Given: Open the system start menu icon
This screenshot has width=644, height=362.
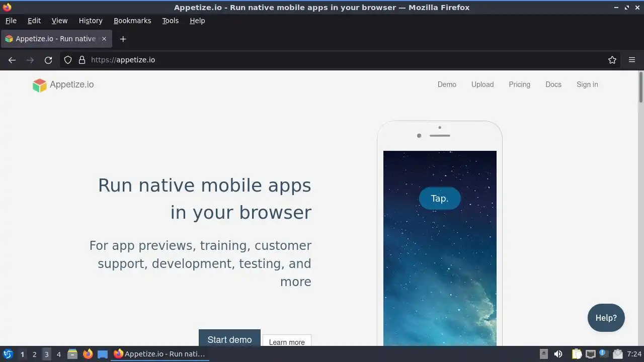Looking at the screenshot, I should [8, 354].
